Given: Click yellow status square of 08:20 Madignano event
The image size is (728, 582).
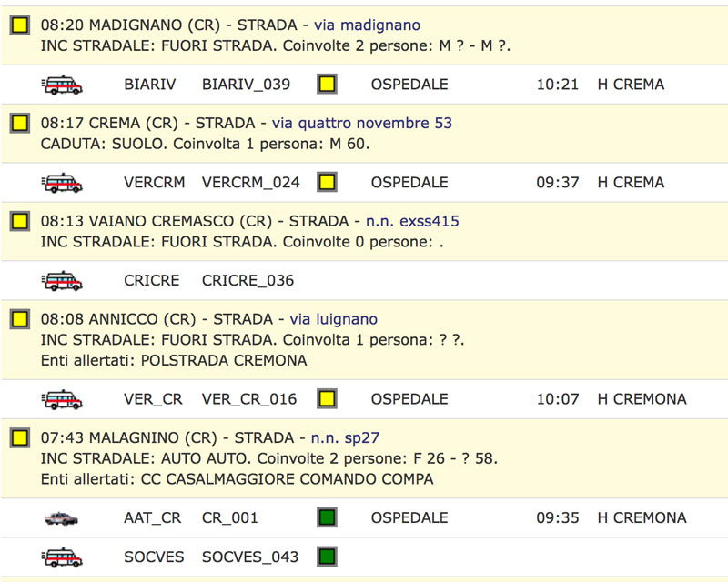Looking at the screenshot, I should (x=20, y=25).
